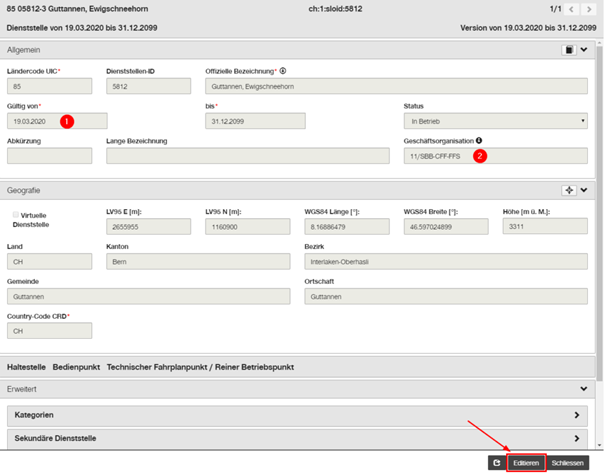The height and width of the screenshot is (473, 605).
Task: Go to the next record arrow
Action: 589,9
